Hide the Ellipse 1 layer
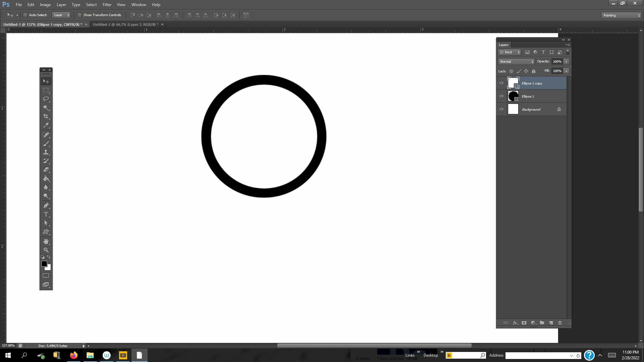644x362 pixels. tap(501, 96)
